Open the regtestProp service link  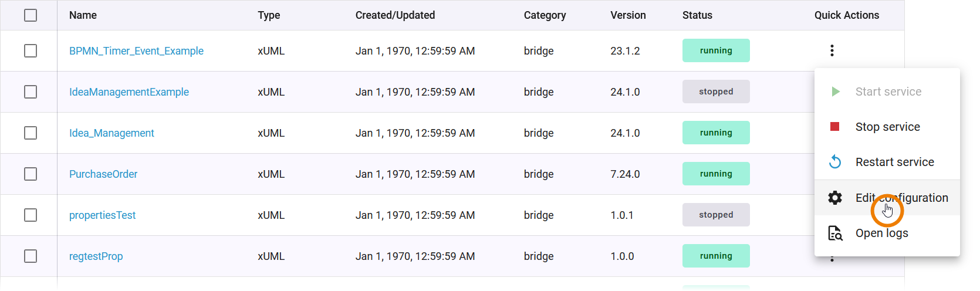click(96, 256)
